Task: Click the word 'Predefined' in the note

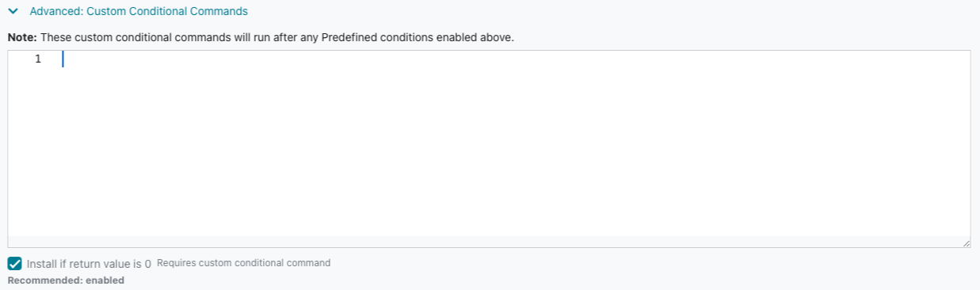Action: coord(349,37)
